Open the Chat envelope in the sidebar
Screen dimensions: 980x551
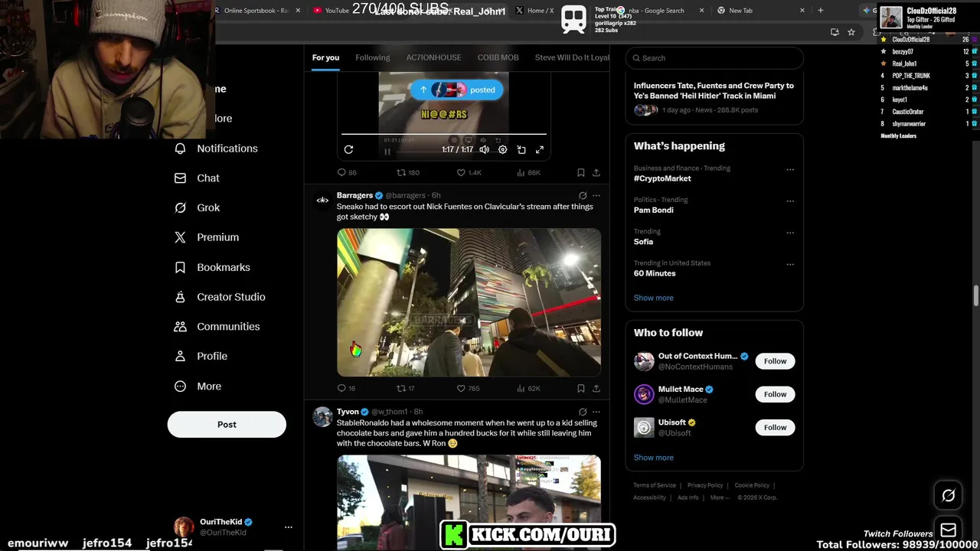coord(198,178)
